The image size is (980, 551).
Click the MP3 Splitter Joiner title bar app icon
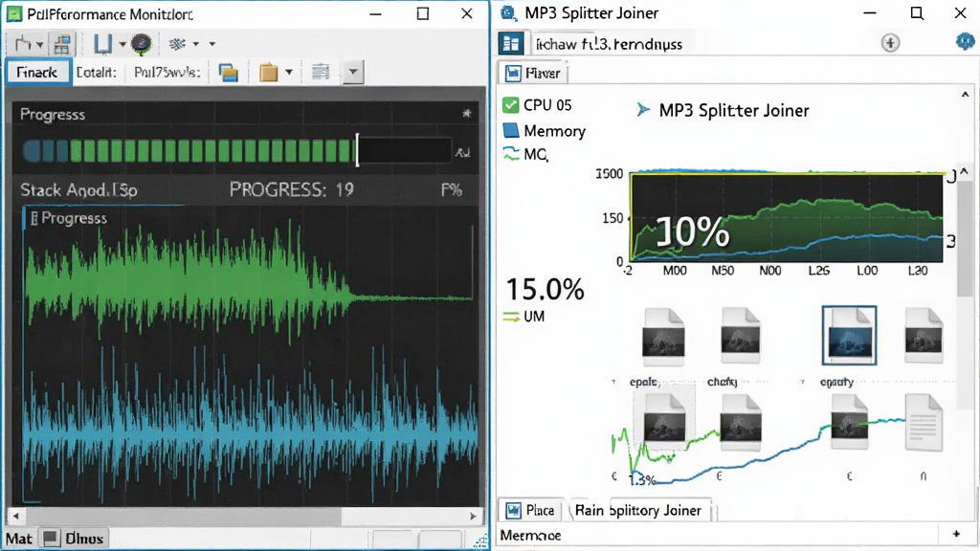pos(509,13)
